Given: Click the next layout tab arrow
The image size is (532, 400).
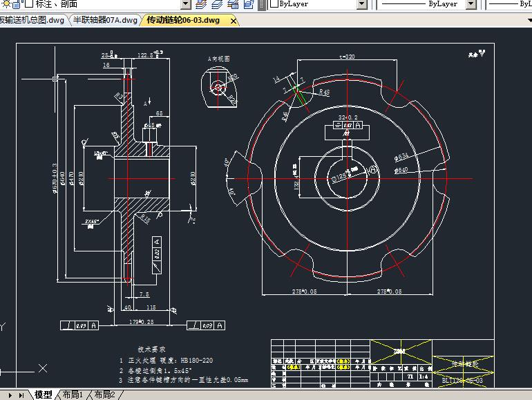Looking at the screenshot, I should pyautogui.click(x=10, y=395).
